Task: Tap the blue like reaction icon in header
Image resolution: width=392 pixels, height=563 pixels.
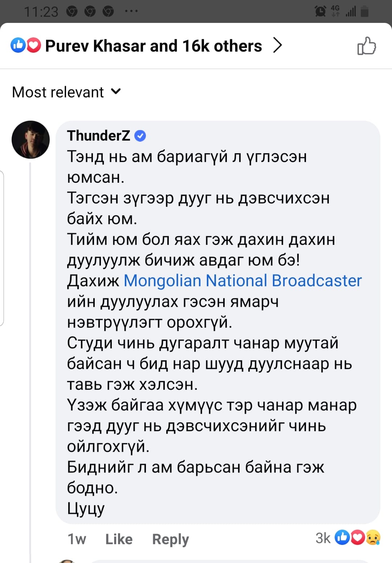Action: [x=17, y=45]
